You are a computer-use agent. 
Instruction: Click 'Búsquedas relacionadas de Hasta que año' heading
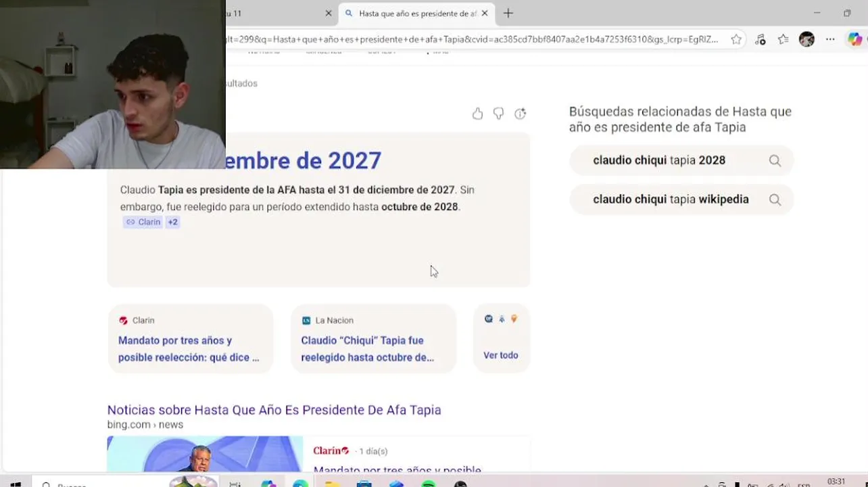click(x=680, y=119)
